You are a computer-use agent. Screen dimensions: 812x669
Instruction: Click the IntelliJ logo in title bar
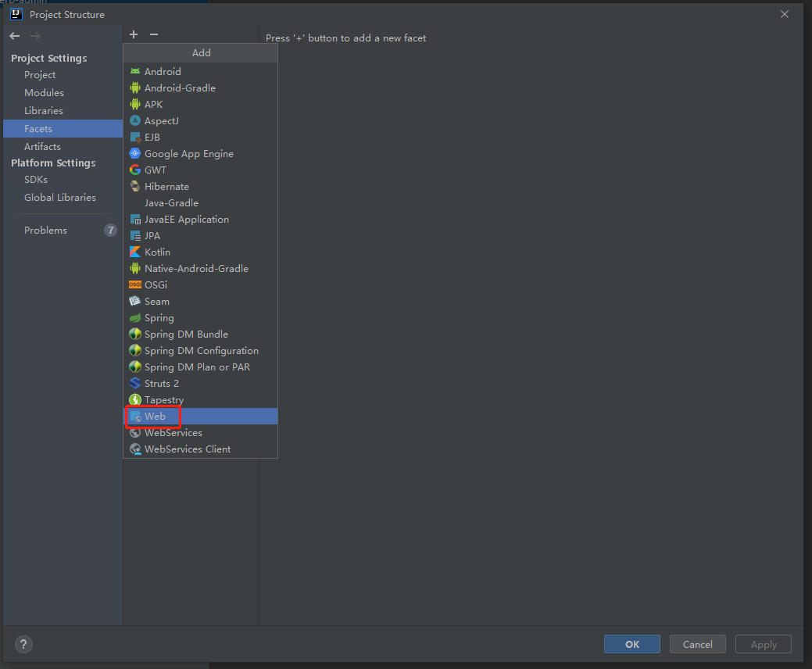16,14
